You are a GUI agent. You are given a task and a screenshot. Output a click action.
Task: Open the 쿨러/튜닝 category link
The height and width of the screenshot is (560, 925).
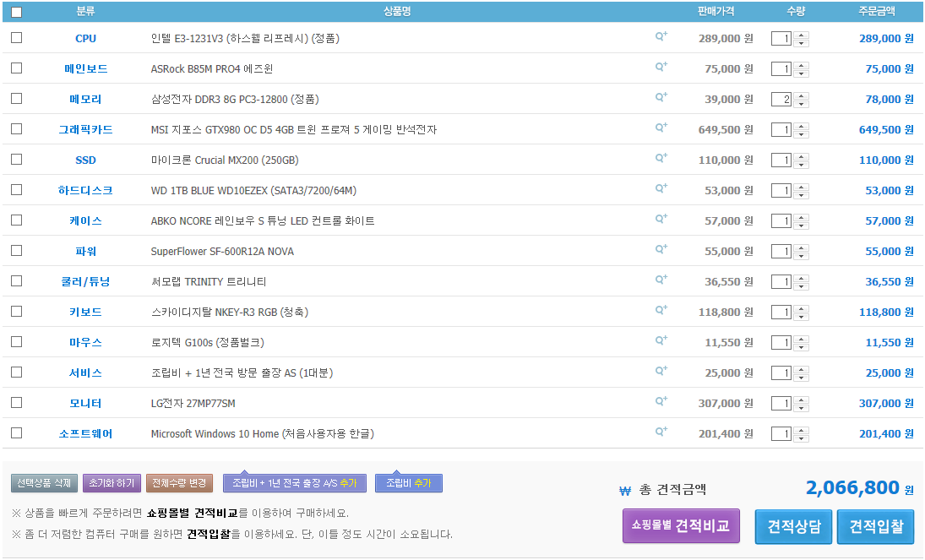click(x=85, y=281)
